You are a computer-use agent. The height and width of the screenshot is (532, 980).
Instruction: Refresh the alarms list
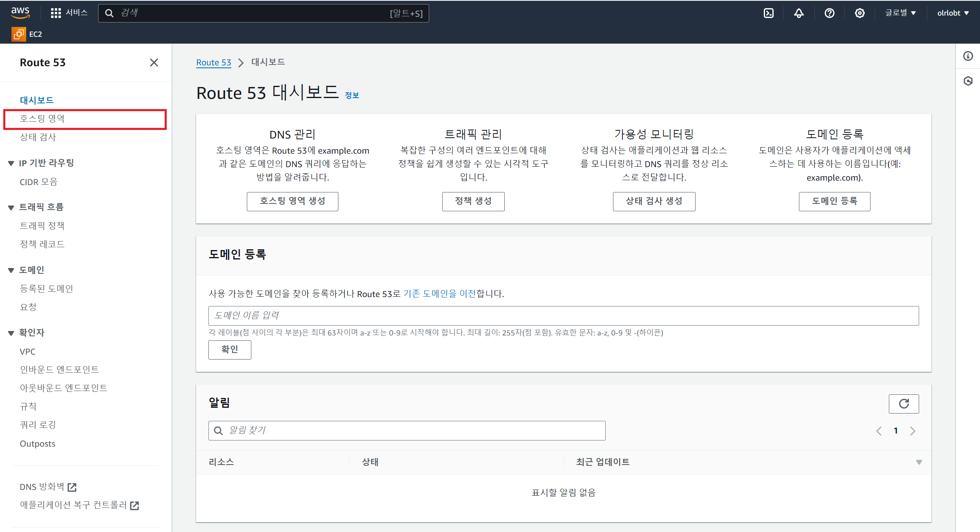[x=904, y=404]
